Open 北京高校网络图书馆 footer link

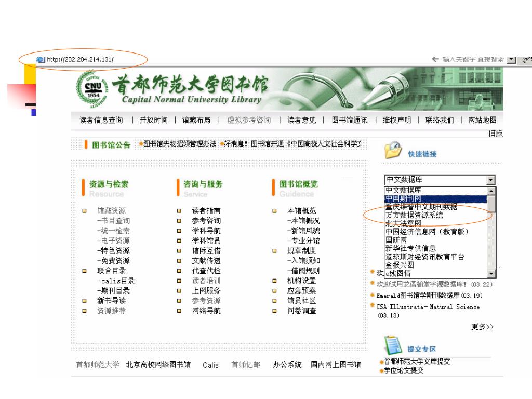click(x=158, y=365)
